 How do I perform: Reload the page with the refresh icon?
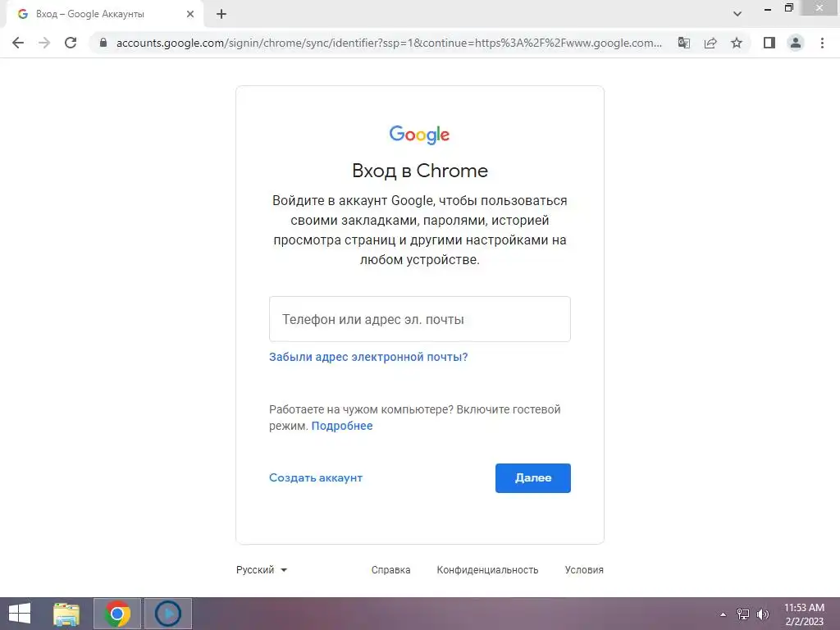pyautogui.click(x=71, y=43)
